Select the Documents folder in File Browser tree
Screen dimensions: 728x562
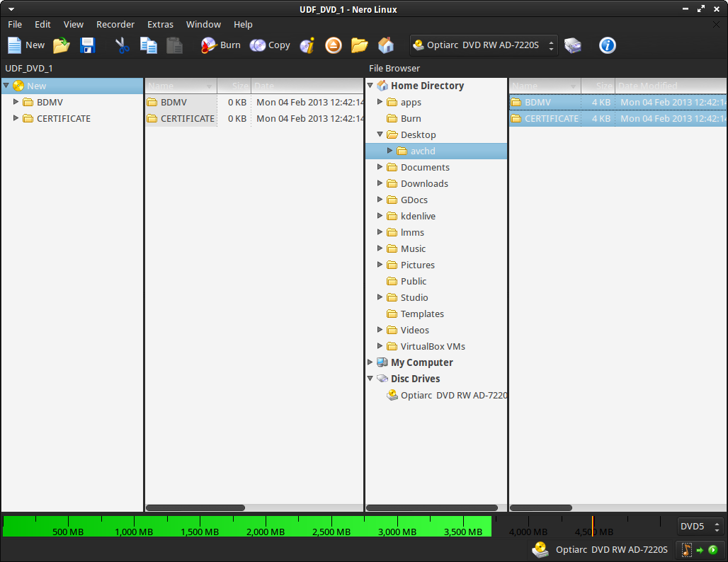[425, 167]
